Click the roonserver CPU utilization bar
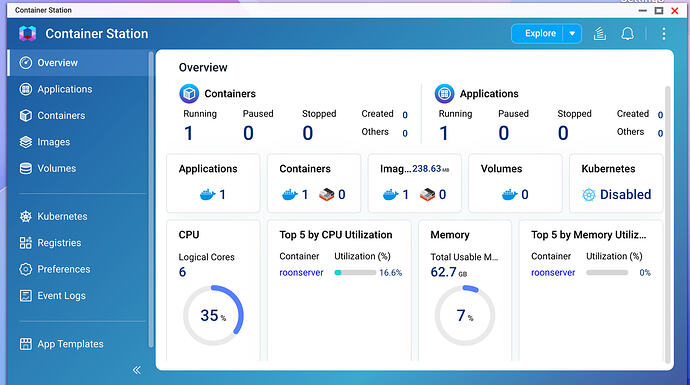 [355, 273]
